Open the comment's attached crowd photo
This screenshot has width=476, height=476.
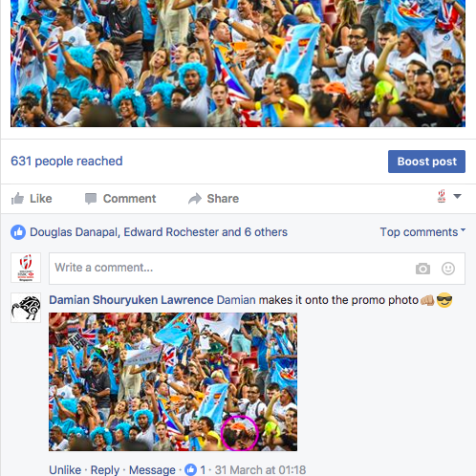(x=173, y=381)
